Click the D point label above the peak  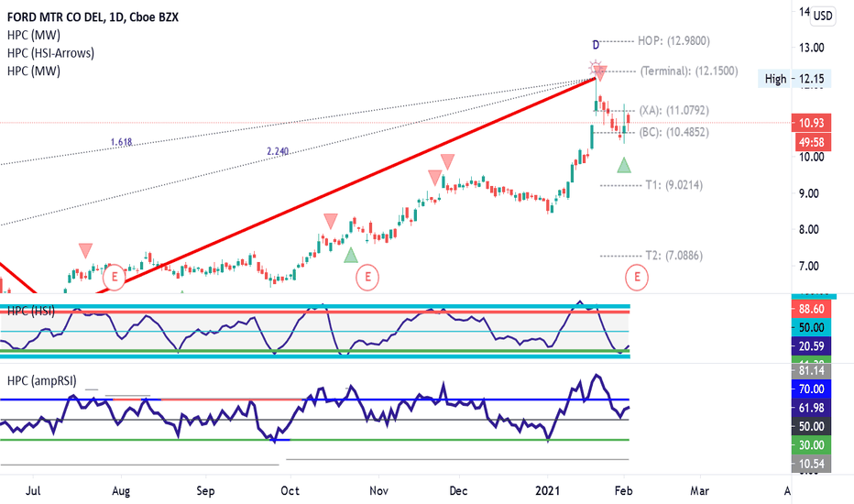596,45
